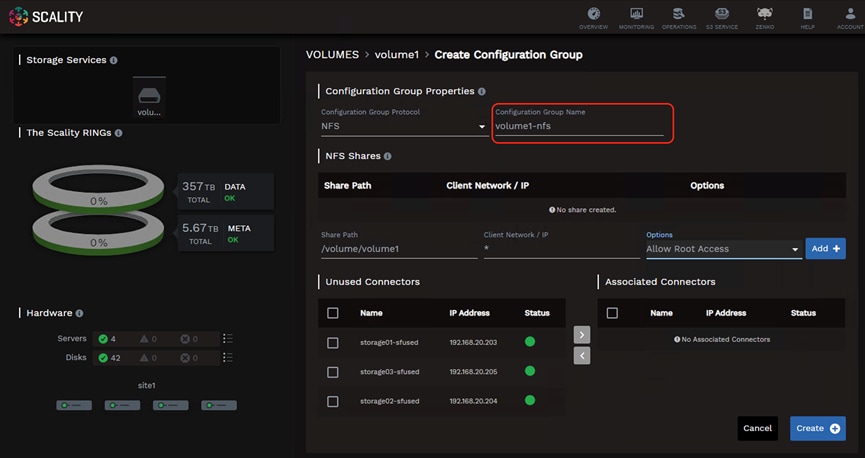Click IP address 192.168.20.203
Image resolution: width=865 pixels, height=458 pixels.
click(x=473, y=343)
